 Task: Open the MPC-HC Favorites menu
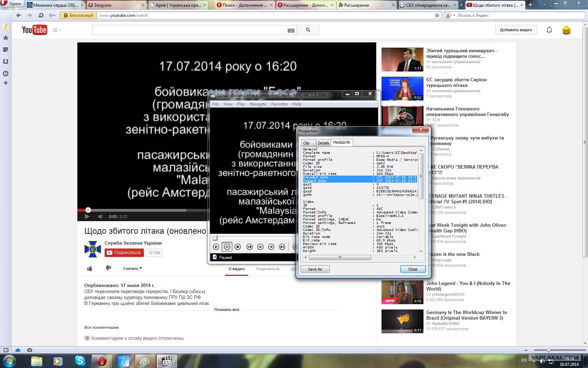(279, 104)
